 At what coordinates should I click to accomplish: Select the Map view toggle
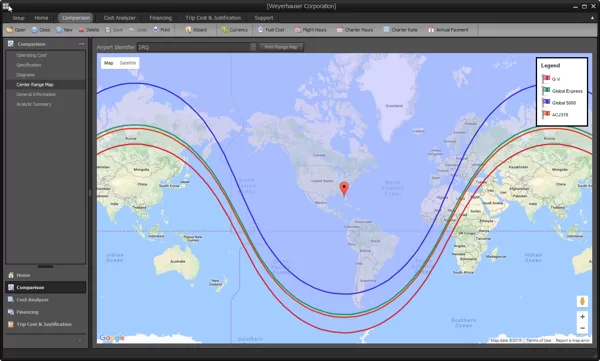pos(109,63)
